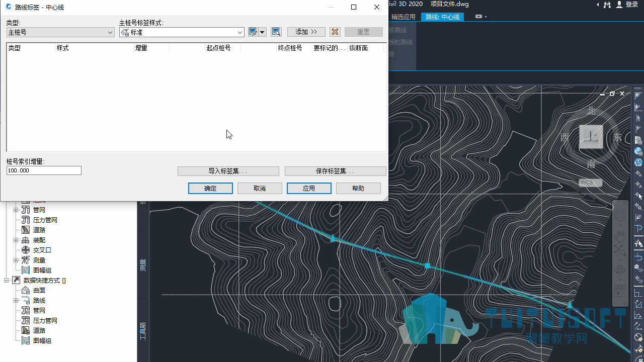Select the 路线: 中心线 ribbon tab
The width and height of the screenshot is (644, 362).
coord(443,17)
